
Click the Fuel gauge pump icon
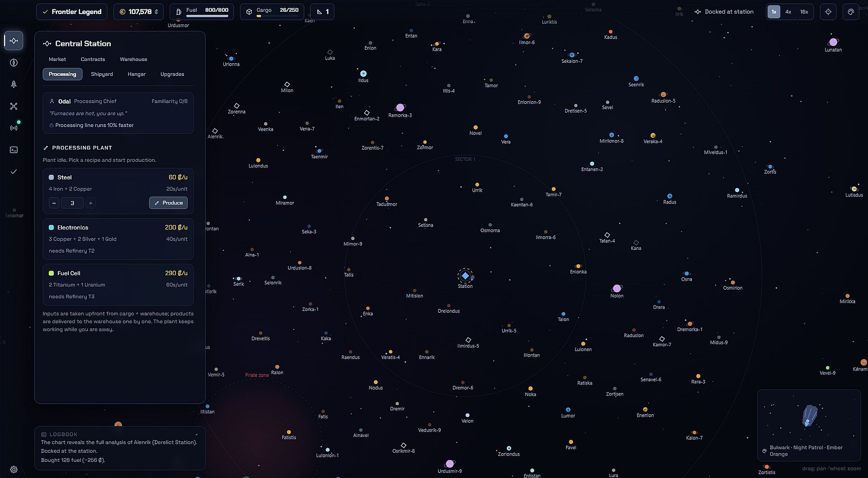tap(179, 12)
